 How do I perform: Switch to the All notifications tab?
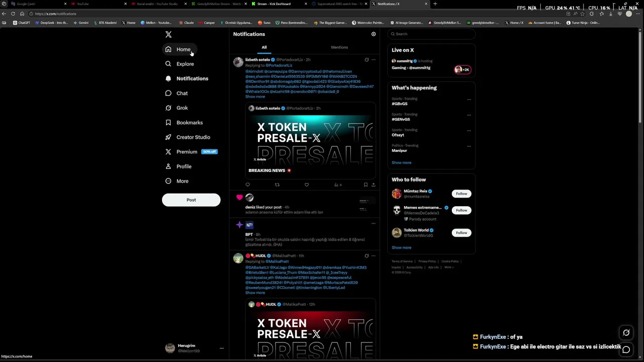(264, 47)
